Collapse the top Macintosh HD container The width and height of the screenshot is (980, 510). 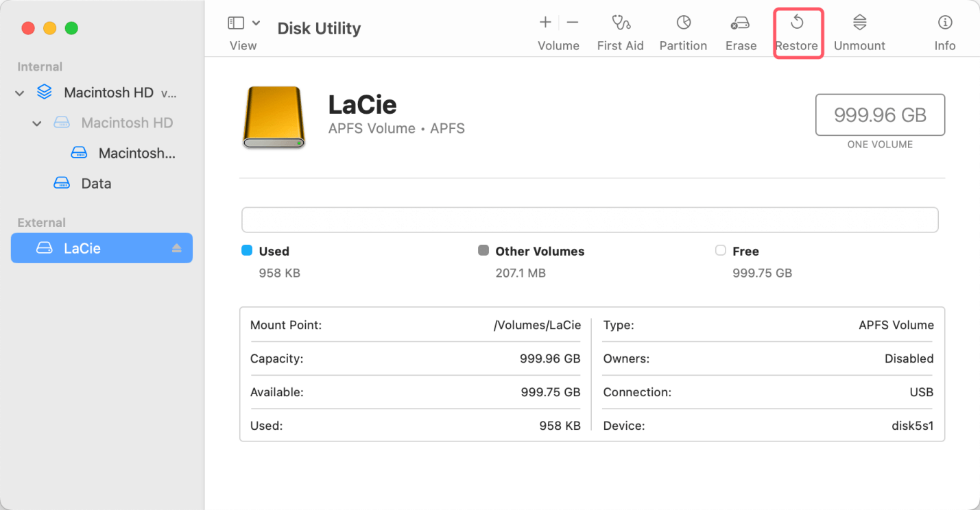coord(19,93)
